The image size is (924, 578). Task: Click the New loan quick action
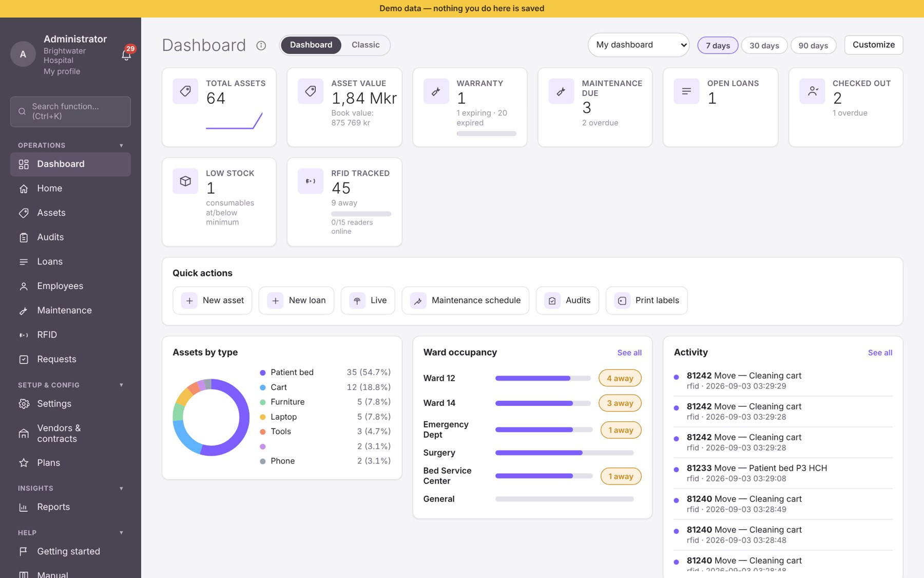(x=296, y=301)
